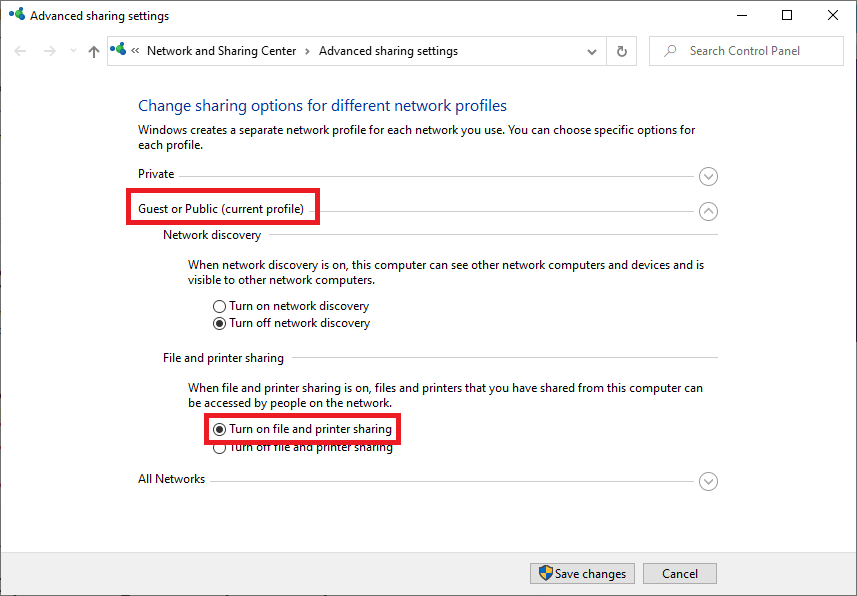Click the Guest or Public profile label
This screenshot has width=857, height=596.
point(221,209)
